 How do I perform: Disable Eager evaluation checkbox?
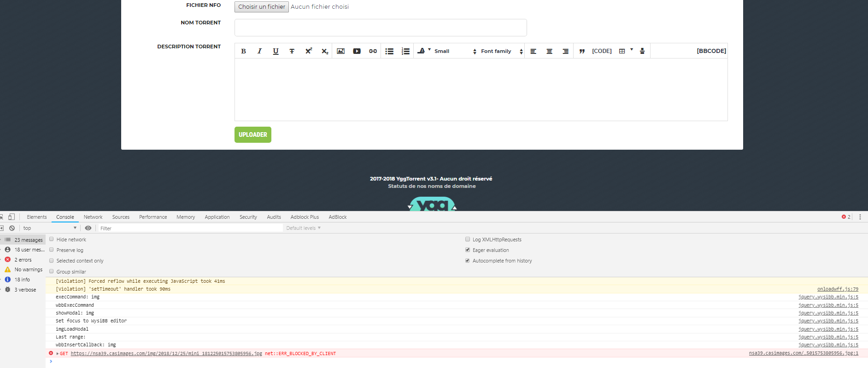pyautogui.click(x=468, y=250)
